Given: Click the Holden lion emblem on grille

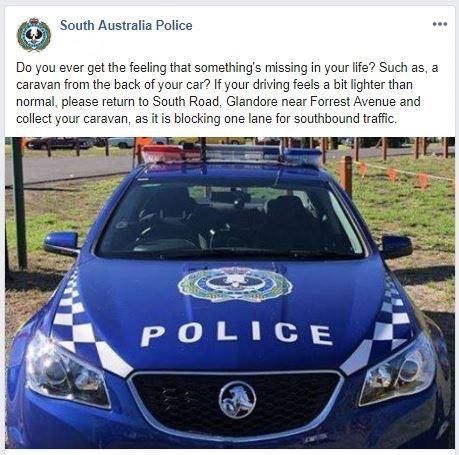Looking at the screenshot, I should click(x=237, y=400).
